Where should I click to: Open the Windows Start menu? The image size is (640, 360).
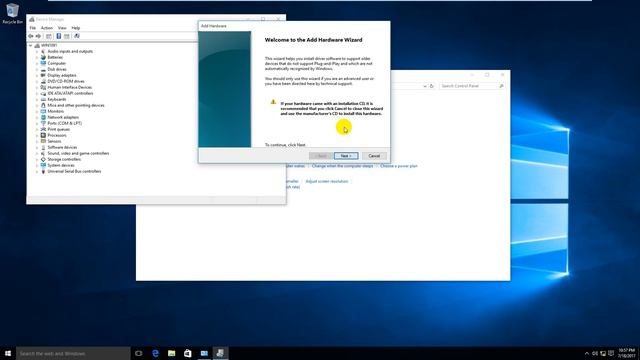8,353
